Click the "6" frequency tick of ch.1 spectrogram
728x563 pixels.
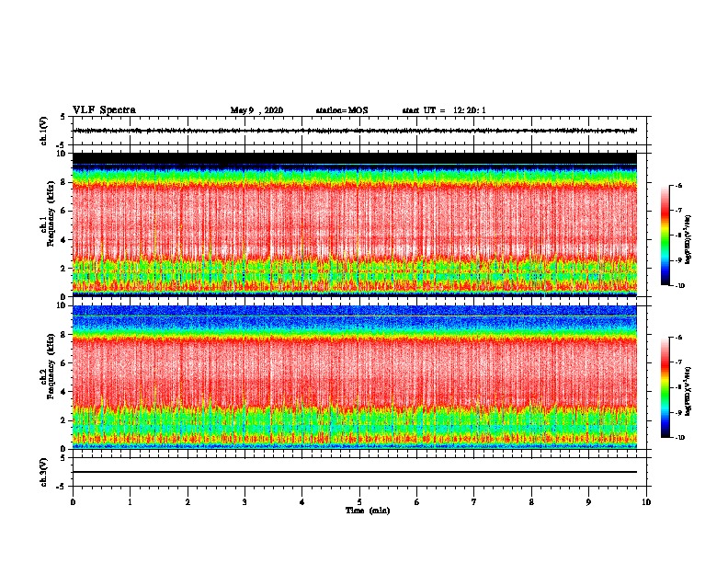tap(63, 211)
